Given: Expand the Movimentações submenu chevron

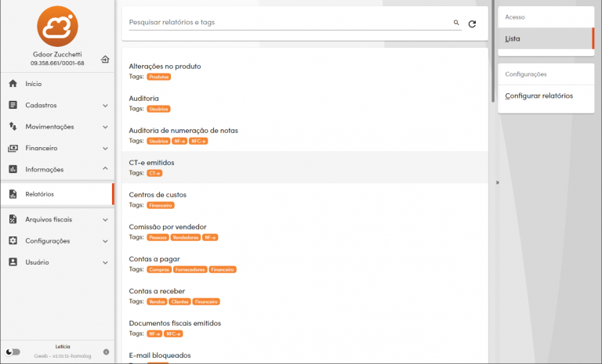Looking at the screenshot, I should [105, 127].
